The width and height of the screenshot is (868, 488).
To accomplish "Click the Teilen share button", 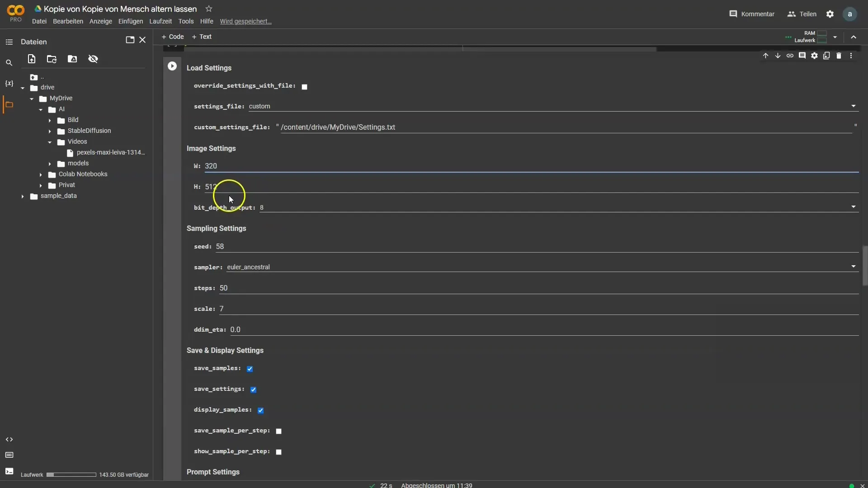I will pos(802,14).
